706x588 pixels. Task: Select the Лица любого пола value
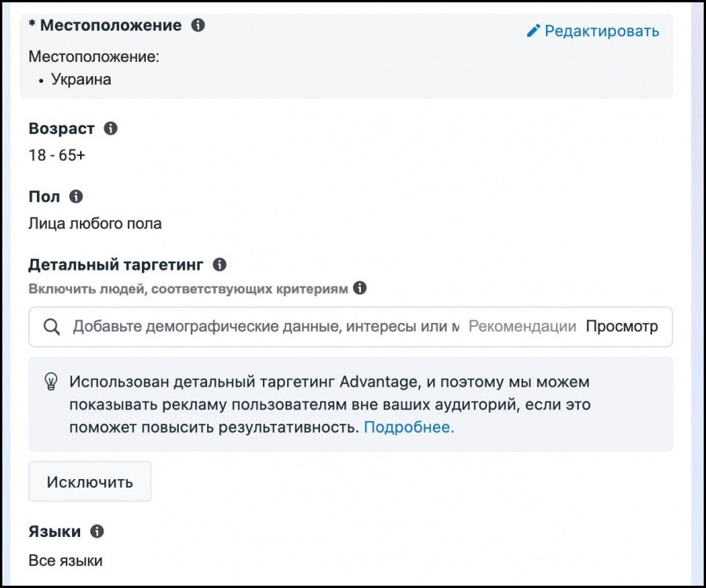click(x=95, y=223)
